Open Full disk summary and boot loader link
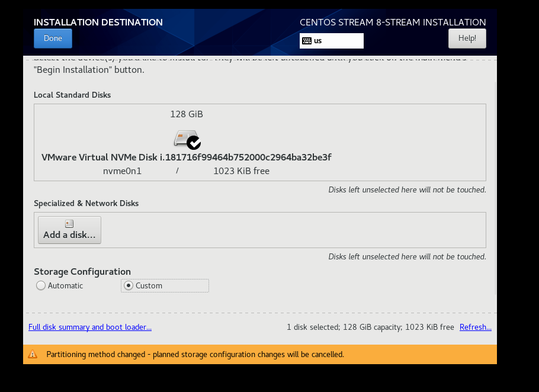Image resolution: width=539 pixels, height=392 pixels. click(89, 327)
